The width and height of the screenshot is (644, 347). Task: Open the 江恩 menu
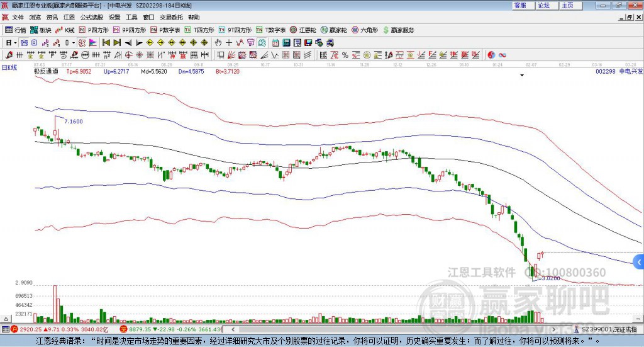pos(69,17)
